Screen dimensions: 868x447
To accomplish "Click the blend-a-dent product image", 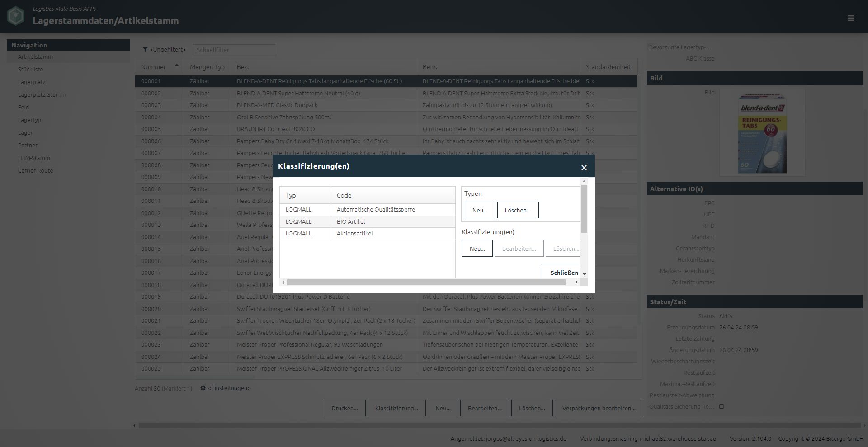I will coord(762,133).
